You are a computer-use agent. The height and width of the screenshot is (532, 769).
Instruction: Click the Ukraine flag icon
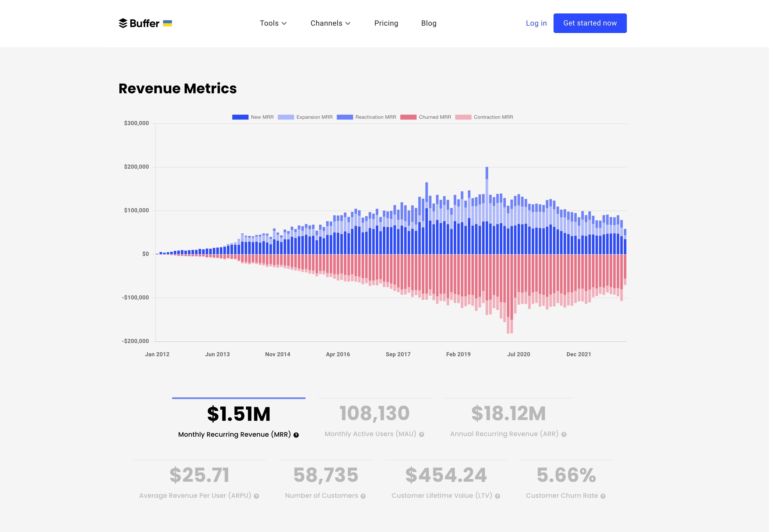[x=167, y=23]
